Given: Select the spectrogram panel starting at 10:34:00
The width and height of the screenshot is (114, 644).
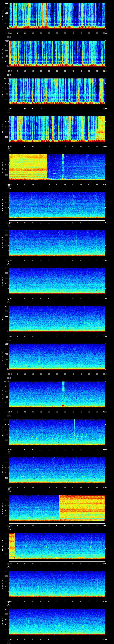Looking at the screenshot, I should point(57,205).
